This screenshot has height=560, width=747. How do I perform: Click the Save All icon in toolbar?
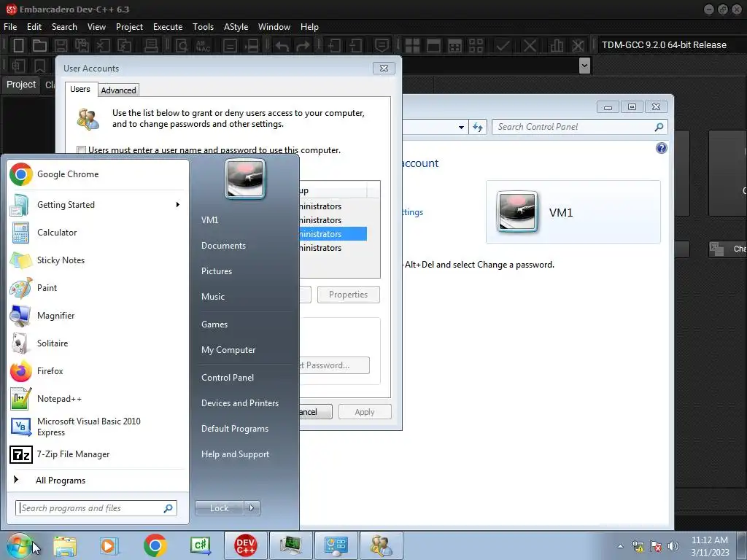click(x=82, y=46)
